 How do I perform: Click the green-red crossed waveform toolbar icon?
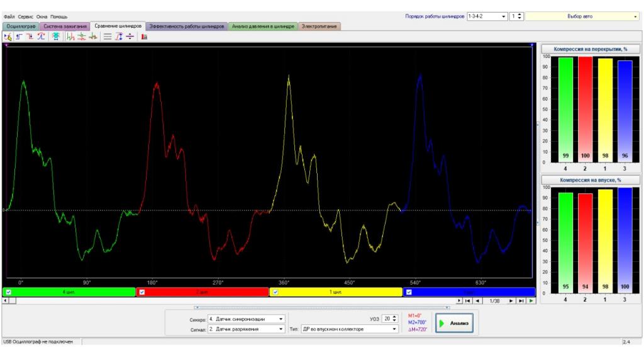pos(82,37)
